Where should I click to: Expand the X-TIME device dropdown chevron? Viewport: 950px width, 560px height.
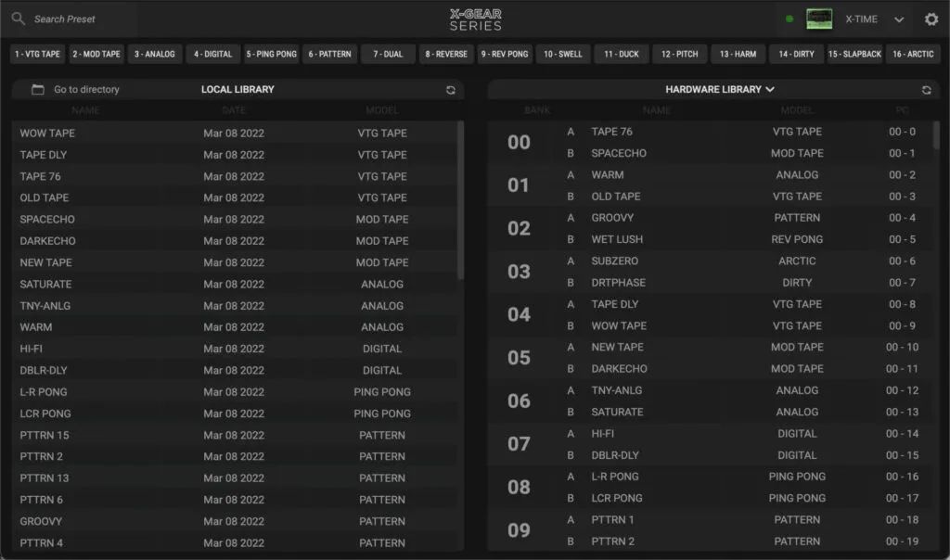pyautogui.click(x=899, y=20)
